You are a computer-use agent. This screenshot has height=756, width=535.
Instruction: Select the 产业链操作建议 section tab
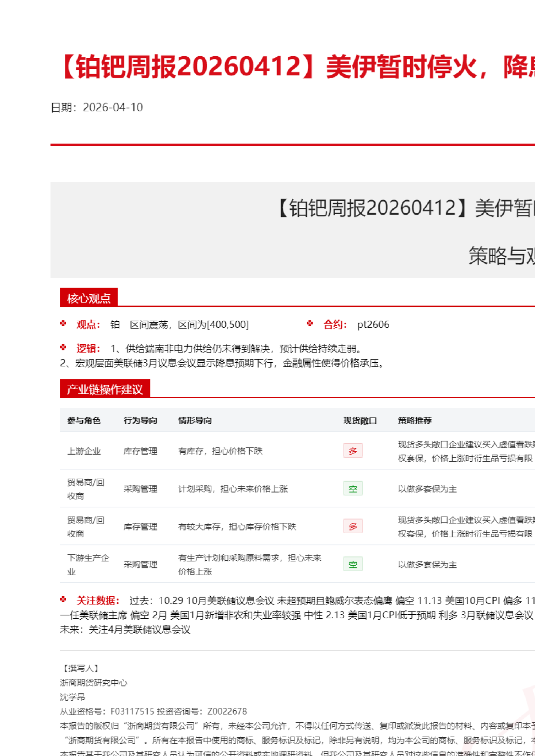104,389
